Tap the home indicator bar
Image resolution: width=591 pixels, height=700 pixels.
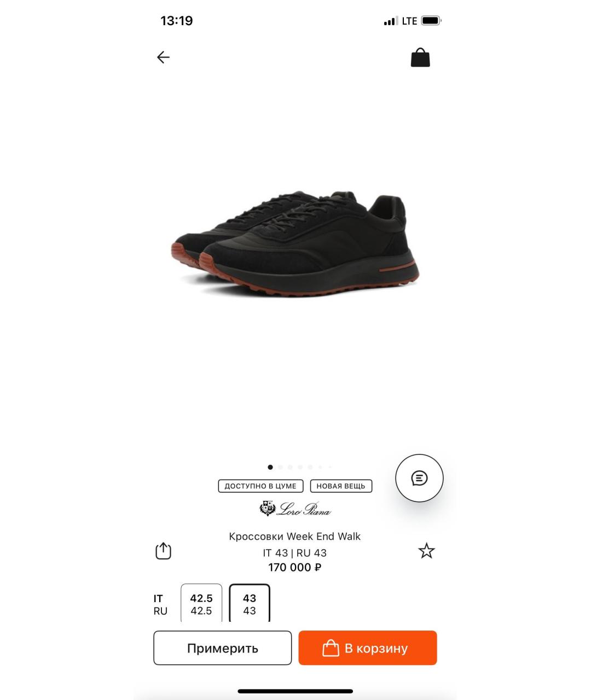295,691
